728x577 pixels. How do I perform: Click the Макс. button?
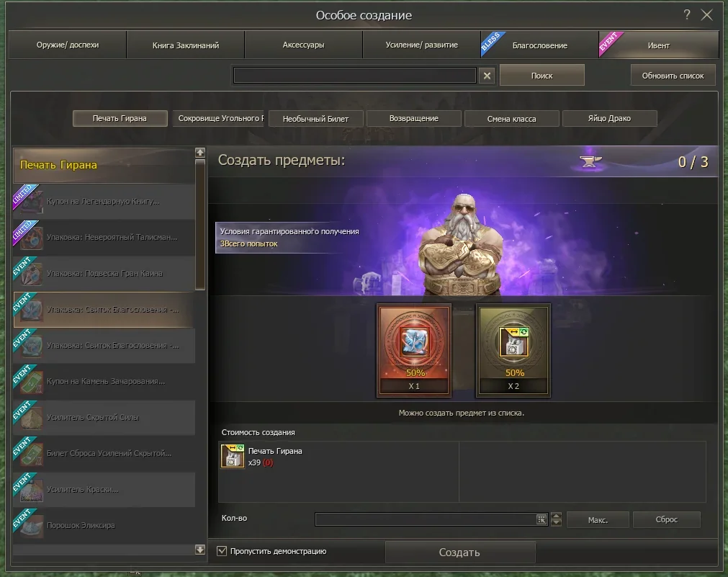coord(598,520)
